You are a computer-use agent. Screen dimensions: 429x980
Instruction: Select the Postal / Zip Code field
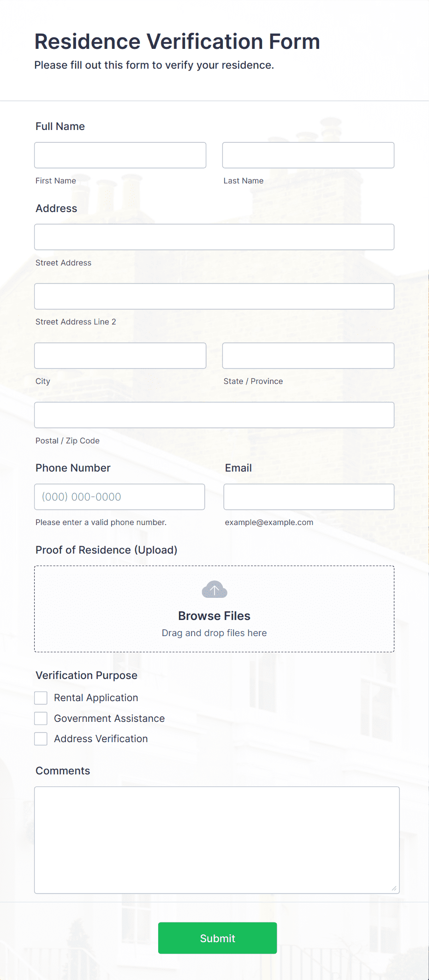pyautogui.click(x=214, y=414)
